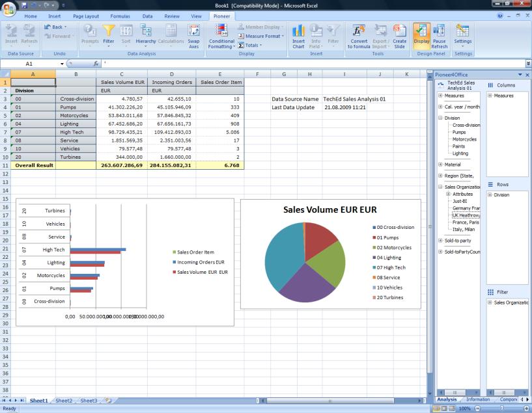Open Excel Help icon

pyautogui.click(x=500, y=16)
